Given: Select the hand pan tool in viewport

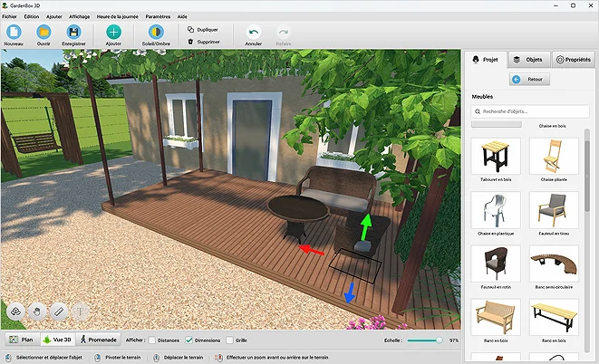Looking at the screenshot, I should point(36,311).
